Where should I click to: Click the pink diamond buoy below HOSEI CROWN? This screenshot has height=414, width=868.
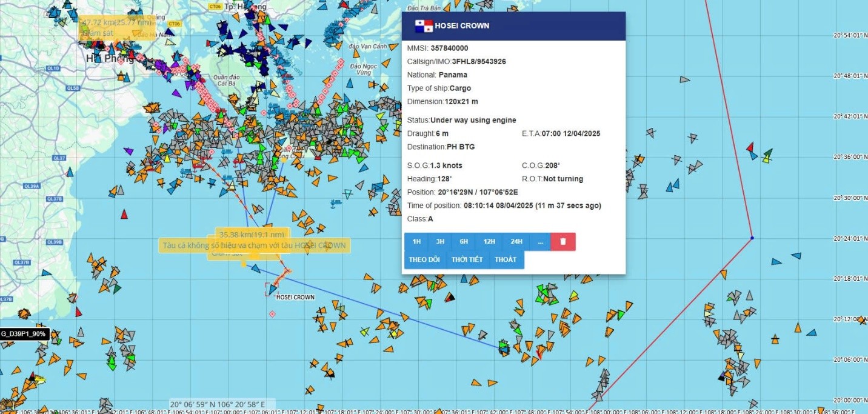click(272, 313)
